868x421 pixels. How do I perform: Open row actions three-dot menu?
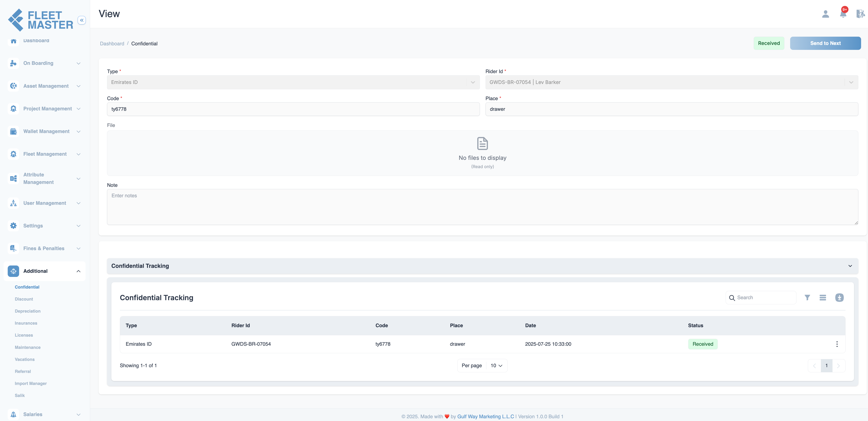coord(837,344)
